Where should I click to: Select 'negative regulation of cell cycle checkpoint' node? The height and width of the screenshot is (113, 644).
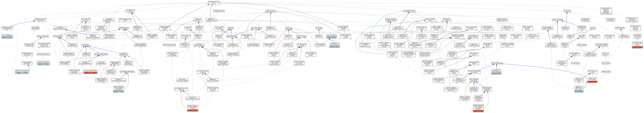click(213, 89)
